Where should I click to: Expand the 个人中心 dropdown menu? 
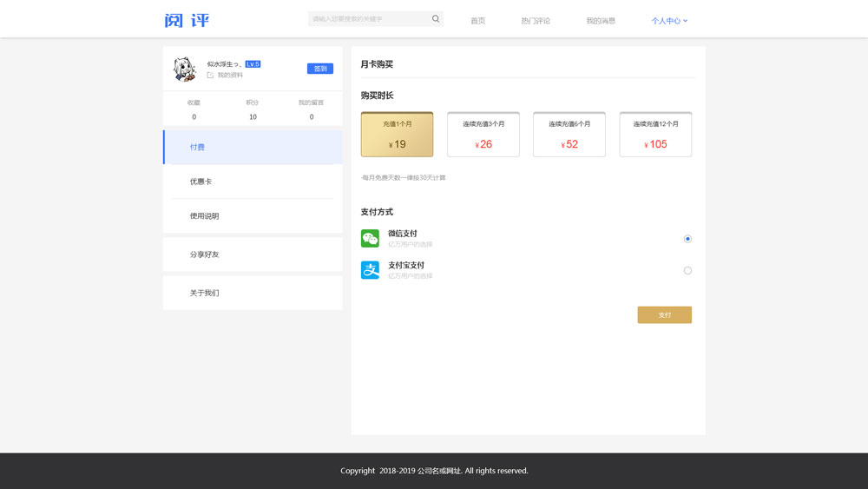click(669, 21)
